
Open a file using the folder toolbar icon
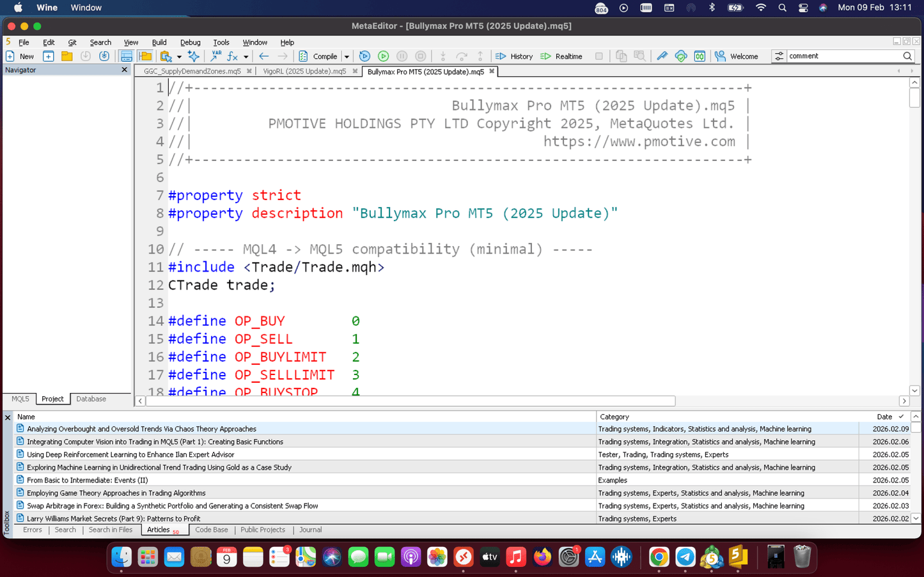pyautogui.click(x=67, y=56)
